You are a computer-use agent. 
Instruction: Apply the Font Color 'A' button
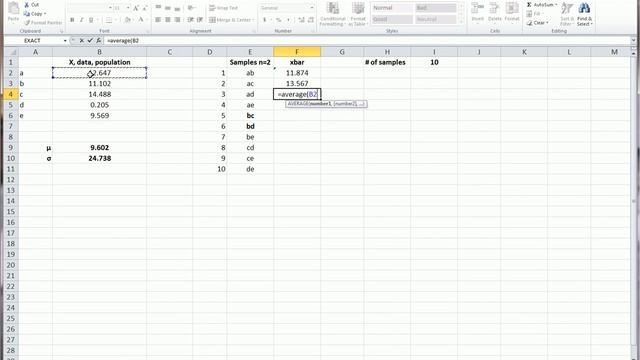(141, 20)
